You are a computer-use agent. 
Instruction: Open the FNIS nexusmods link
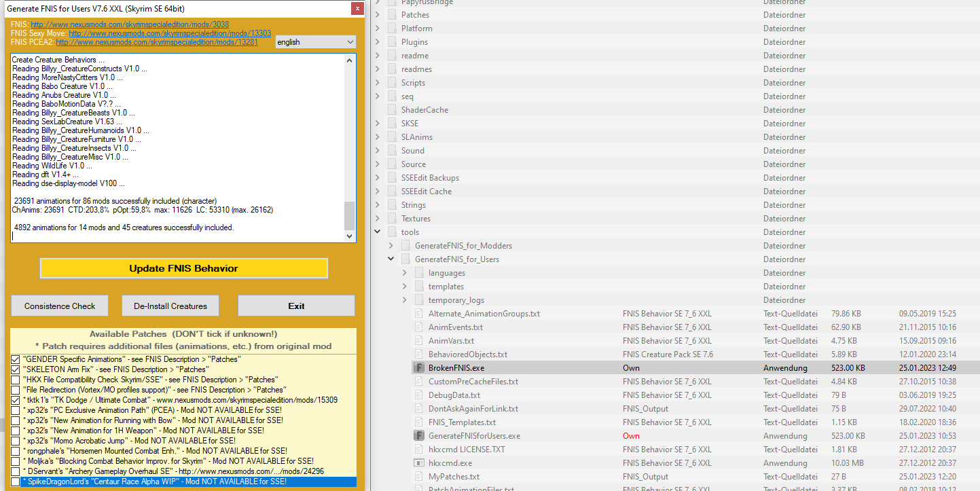point(130,24)
